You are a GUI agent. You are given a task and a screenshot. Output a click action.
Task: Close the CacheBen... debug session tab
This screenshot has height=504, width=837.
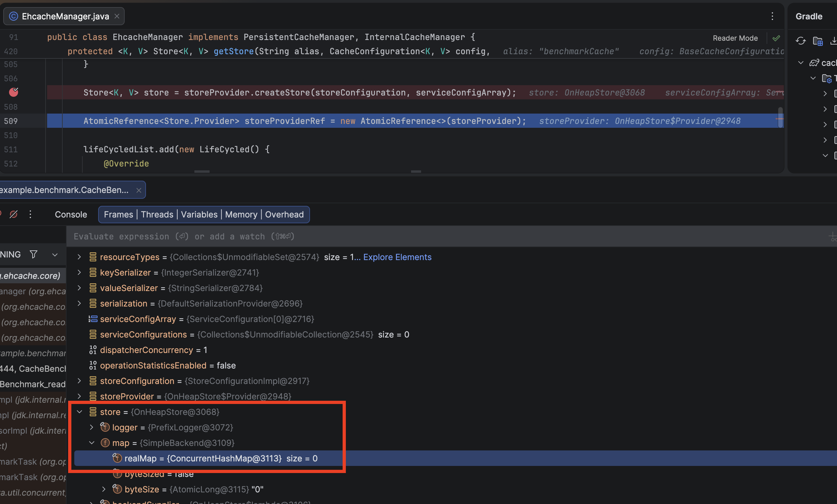pyautogui.click(x=139, y=190)
